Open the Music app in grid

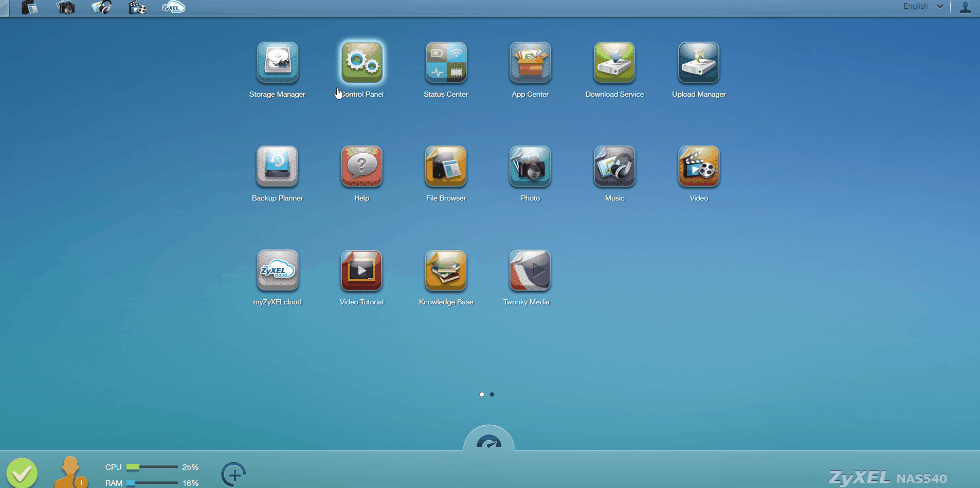615,166
